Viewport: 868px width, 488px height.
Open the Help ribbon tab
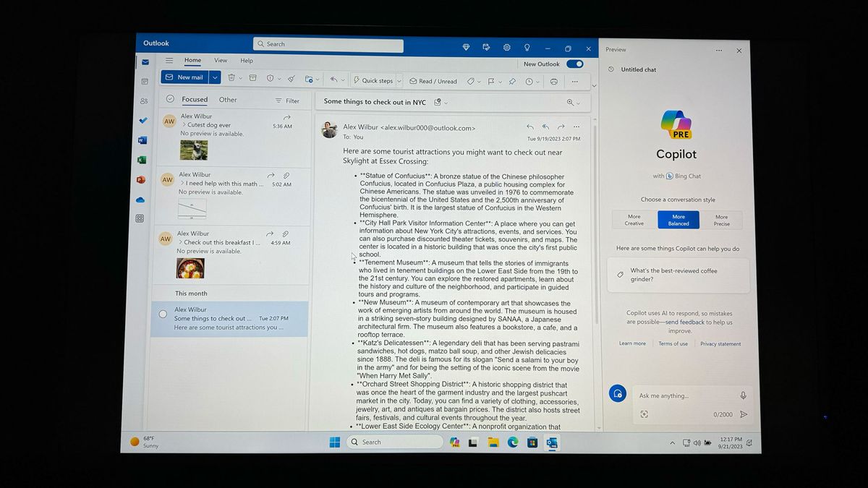coord(247,61)
